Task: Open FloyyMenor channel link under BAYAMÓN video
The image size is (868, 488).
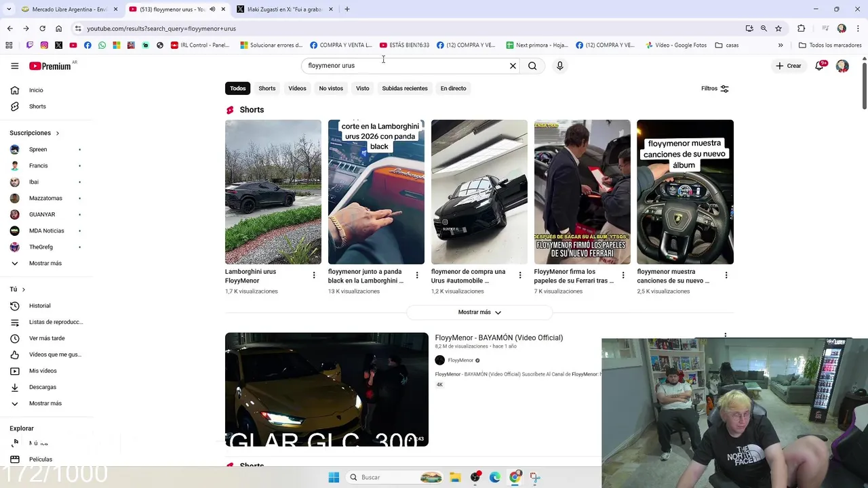Action: 460,361
